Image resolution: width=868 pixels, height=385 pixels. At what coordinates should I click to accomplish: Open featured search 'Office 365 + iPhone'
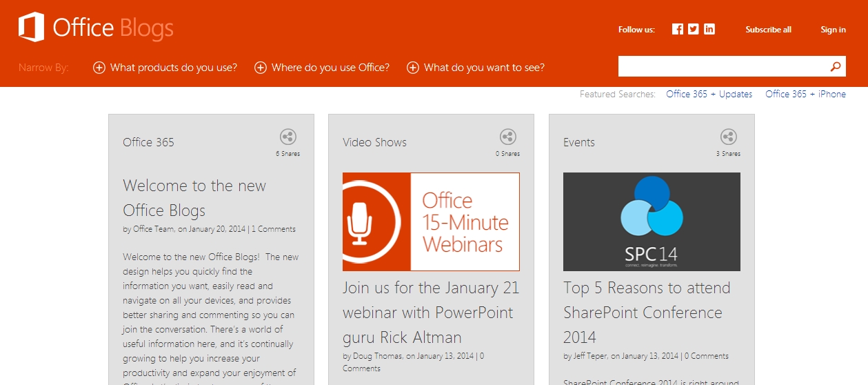coord(805,95)
